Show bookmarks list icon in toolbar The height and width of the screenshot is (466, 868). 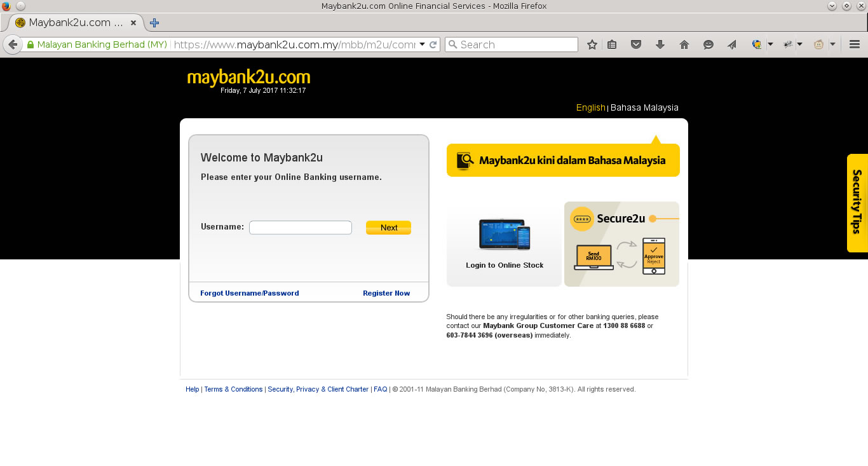pos(612,45)
